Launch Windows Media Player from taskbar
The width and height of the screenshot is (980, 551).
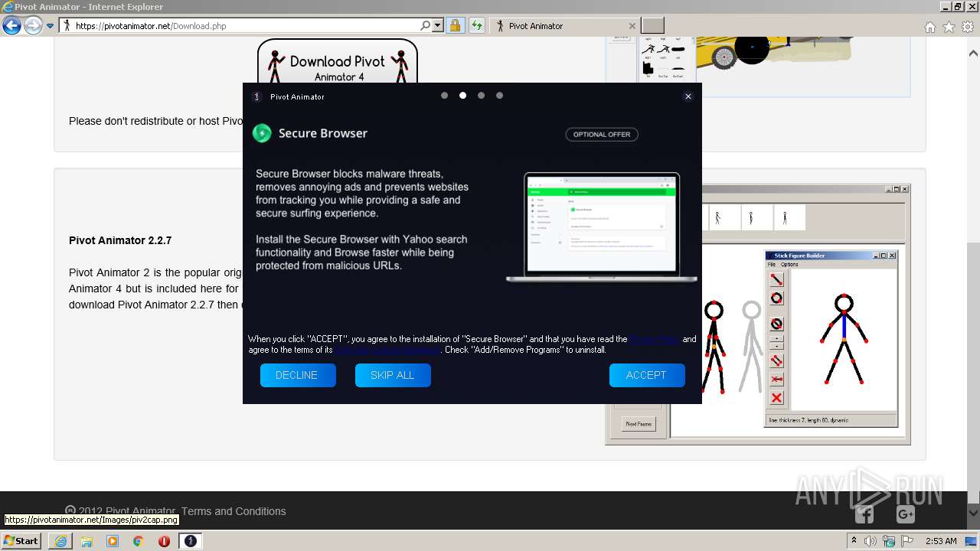coord(113,541)
